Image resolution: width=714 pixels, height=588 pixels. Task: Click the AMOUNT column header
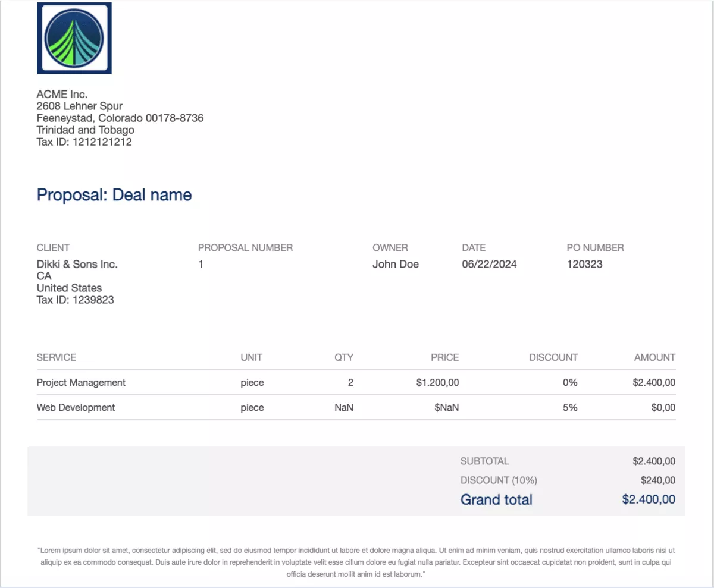tap(654, 357)
